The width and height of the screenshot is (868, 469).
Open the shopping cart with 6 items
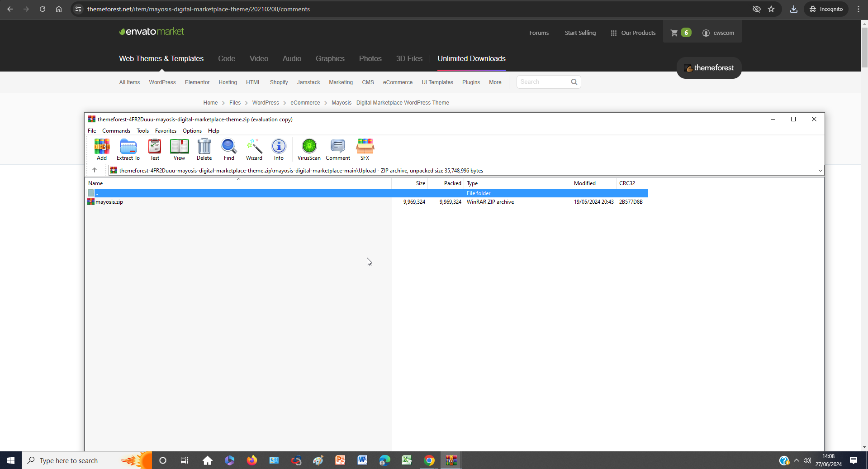(680, 33)
